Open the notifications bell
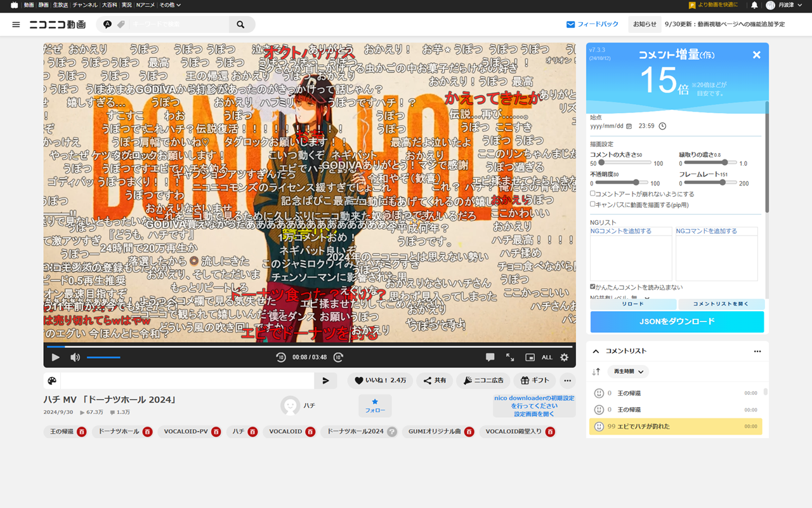 [754, 5]
